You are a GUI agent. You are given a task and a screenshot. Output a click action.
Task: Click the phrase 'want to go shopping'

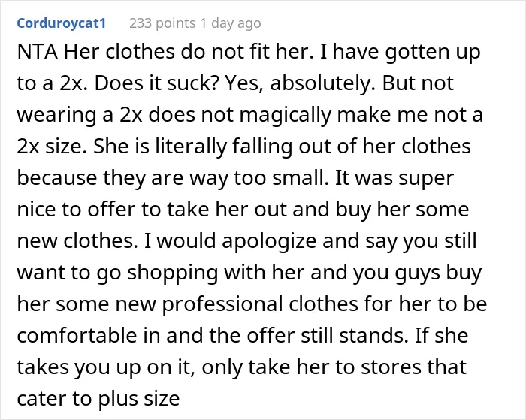[x=117, y=273]
